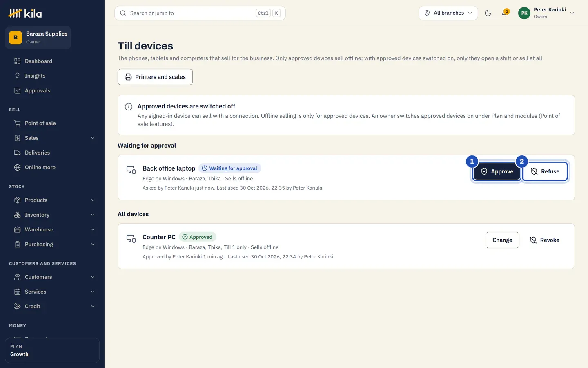Toggle dark mode moon icon

[488, 13]
